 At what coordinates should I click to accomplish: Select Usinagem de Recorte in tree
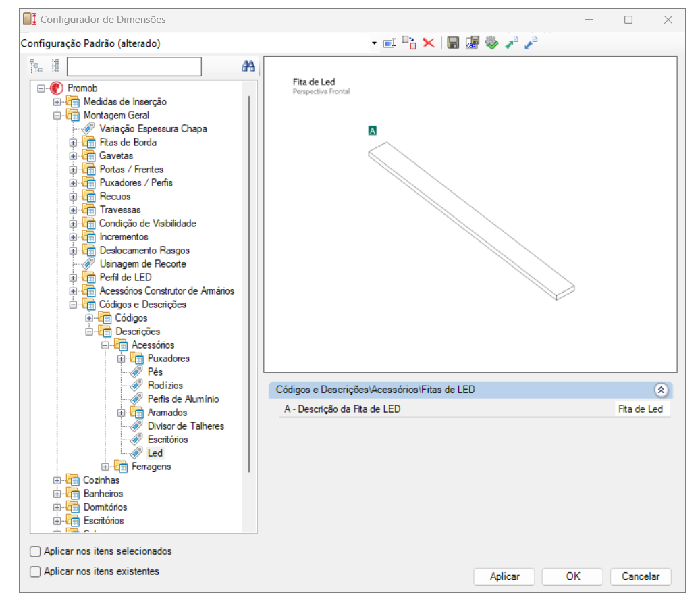tap(142, 264)
